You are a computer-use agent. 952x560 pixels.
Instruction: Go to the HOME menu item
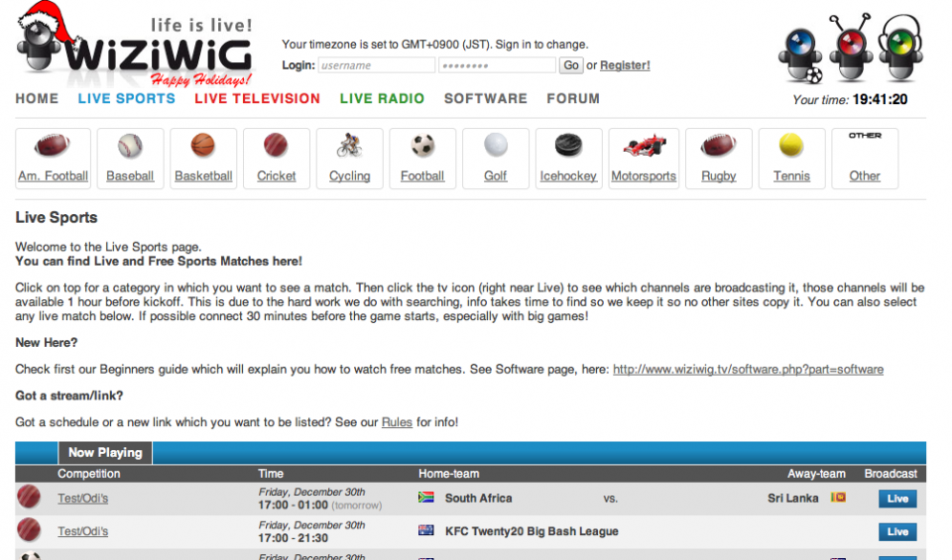click(37, 98)
